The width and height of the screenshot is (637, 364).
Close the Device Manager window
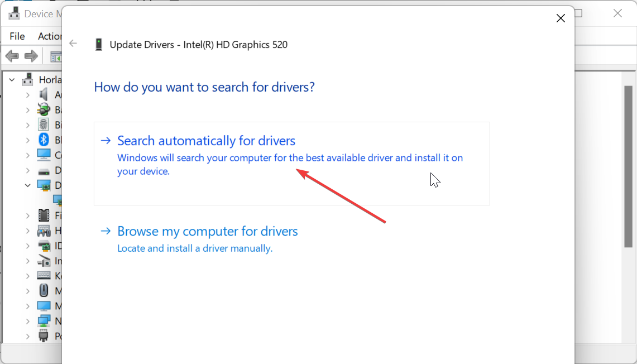617,13
